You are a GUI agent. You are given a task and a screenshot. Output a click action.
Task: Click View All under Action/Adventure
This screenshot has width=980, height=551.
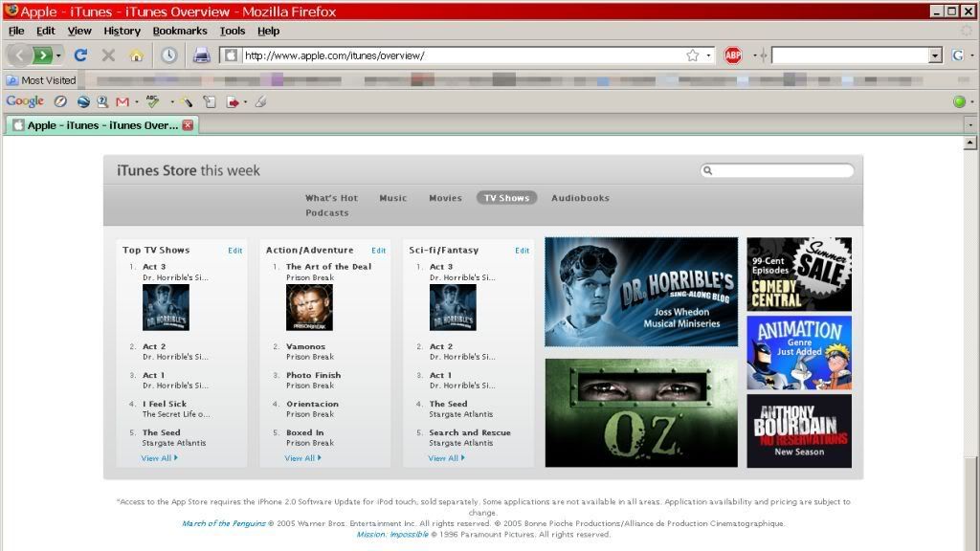coord(303,458)
